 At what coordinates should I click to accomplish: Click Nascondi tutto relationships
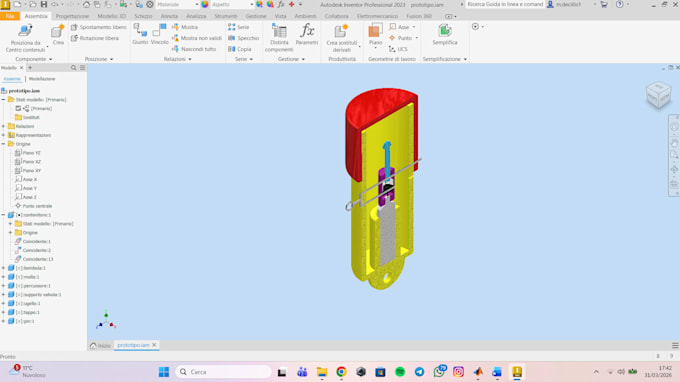pos(193,49)
